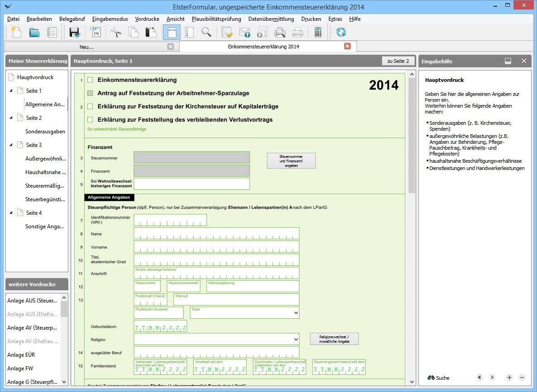Click the zu Seite 2 button

(x=398, y=61)
